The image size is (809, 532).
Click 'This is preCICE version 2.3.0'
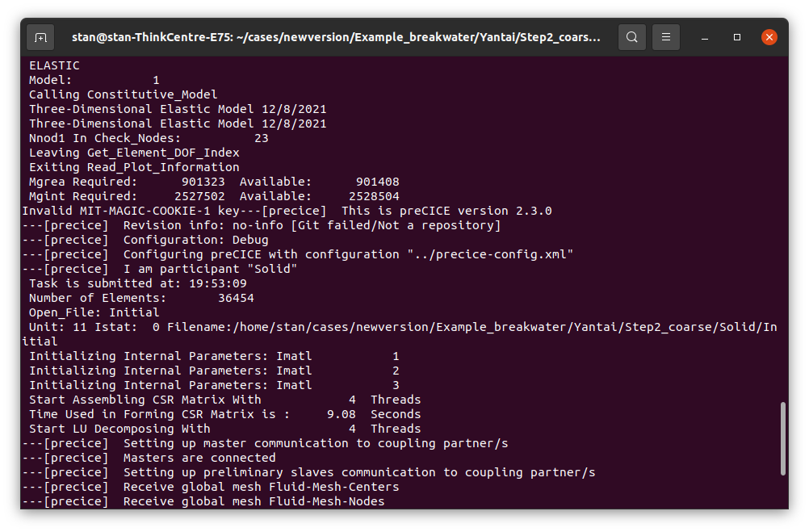[x=446, y=211]
